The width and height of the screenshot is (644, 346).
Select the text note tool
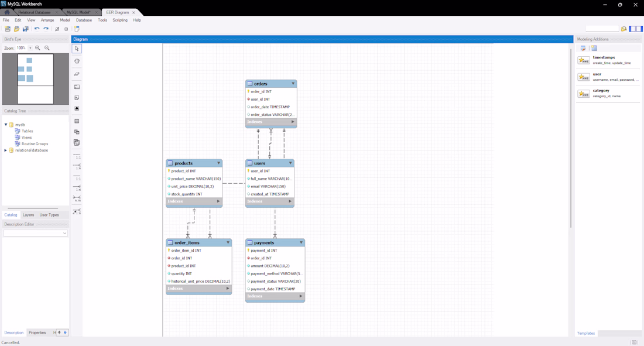77,98
